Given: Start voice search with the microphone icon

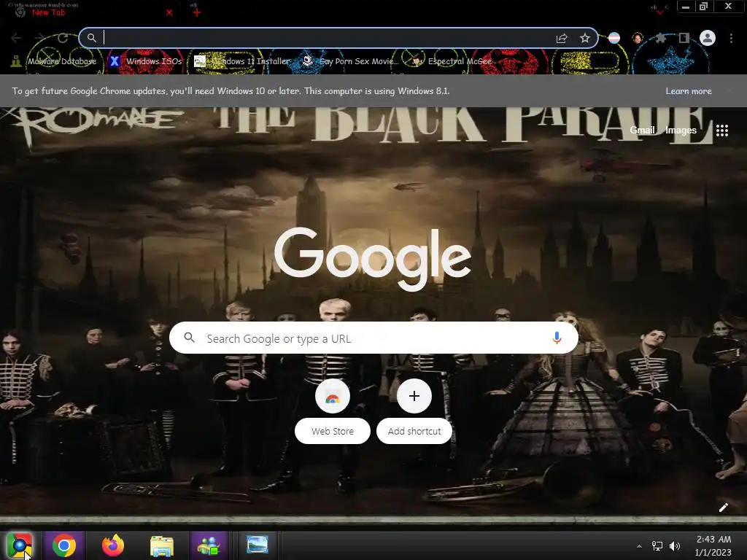Looking at the screenshot, I should coord(557,338).
